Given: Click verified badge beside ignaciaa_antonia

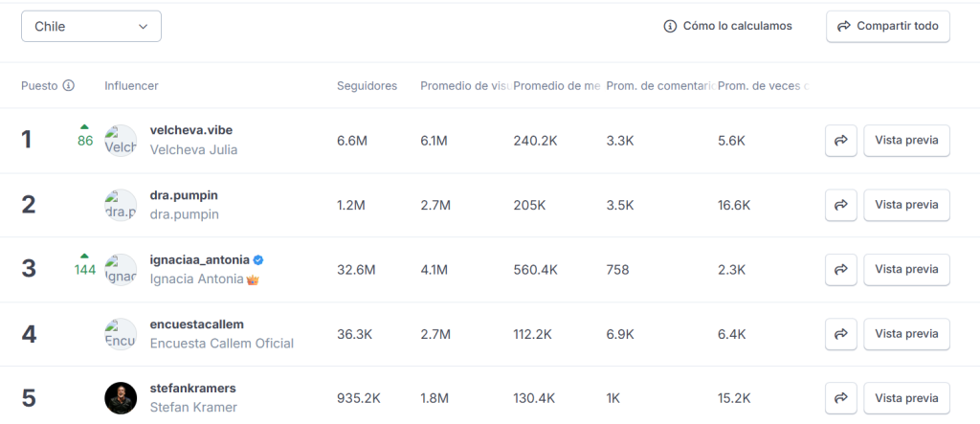Looking at the screenshot, I should [258, 259].
